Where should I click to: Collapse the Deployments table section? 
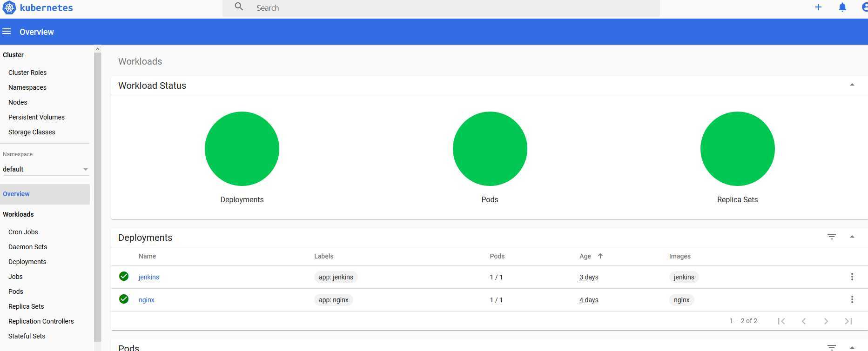(852, 237)
